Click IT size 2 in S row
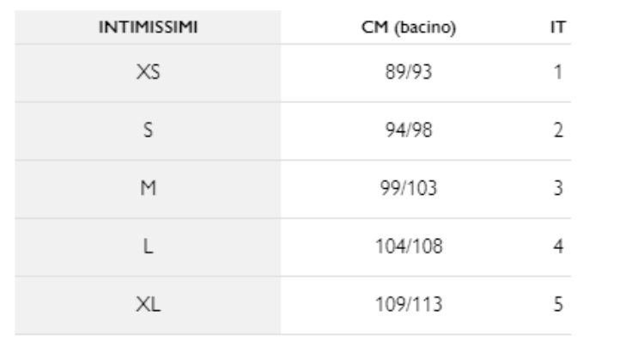This screenshot has width=644, height=359. [558, 131]
